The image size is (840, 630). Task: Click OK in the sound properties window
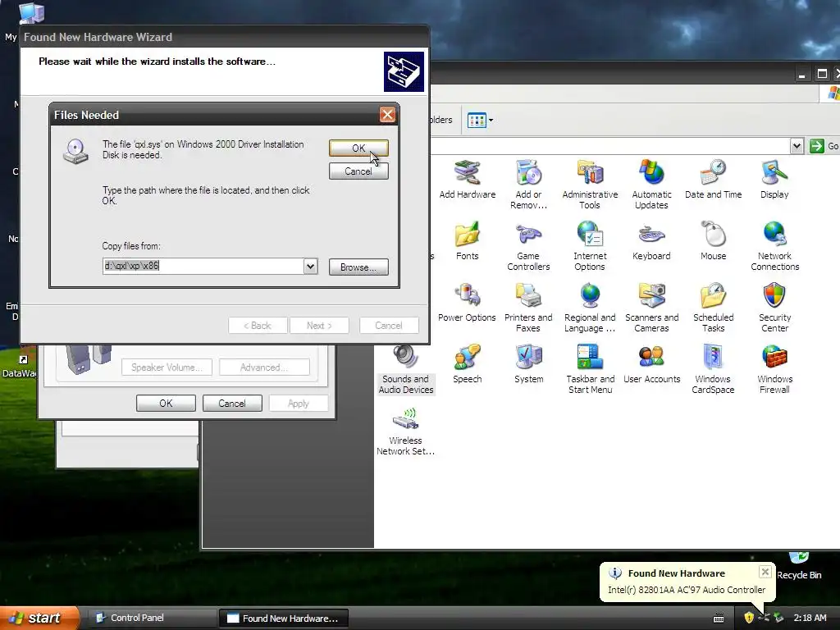click(x=166, y=403)
